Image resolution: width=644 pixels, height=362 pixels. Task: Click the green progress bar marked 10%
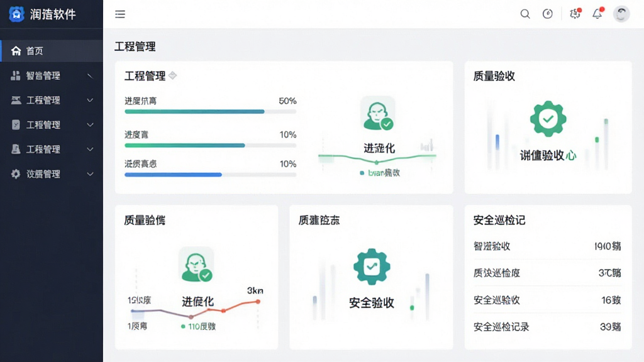click(210, 145)
